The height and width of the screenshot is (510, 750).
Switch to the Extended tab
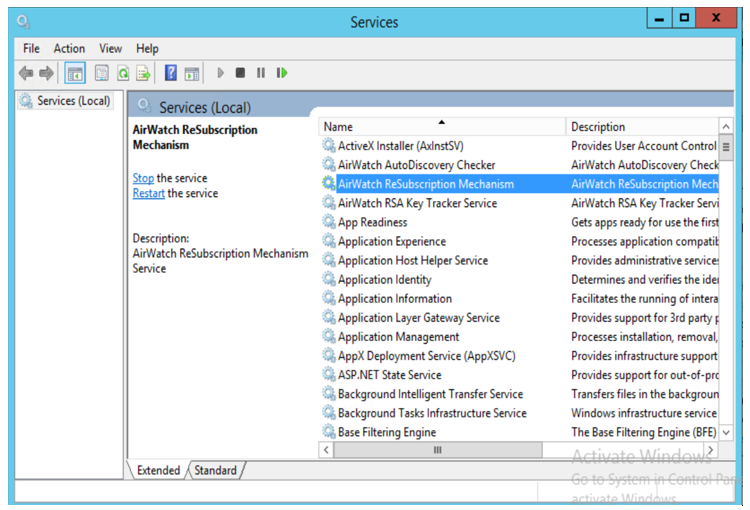click(x=158, y=470)
